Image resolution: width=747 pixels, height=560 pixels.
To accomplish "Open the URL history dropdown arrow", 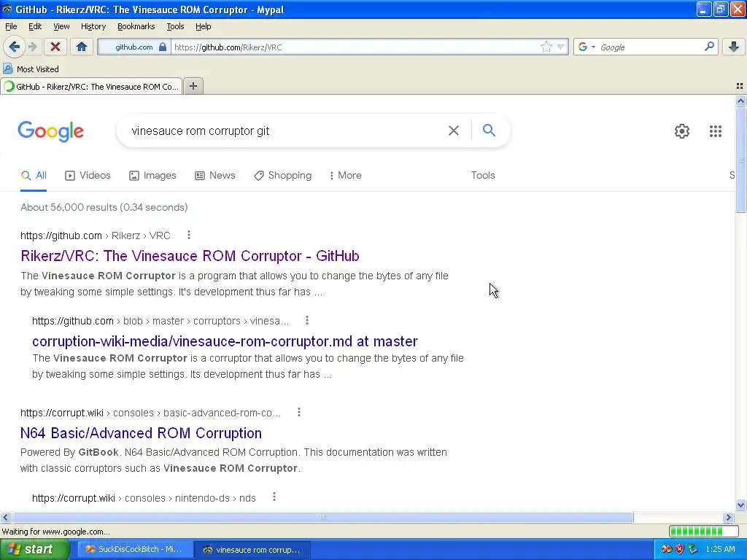I will coord(561,47).
